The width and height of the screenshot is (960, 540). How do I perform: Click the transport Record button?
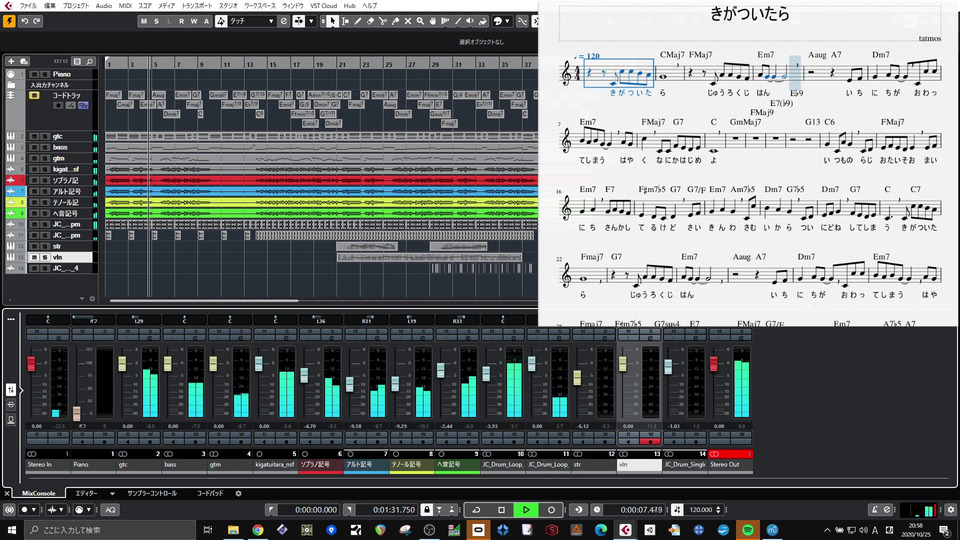tap(551, 509)
